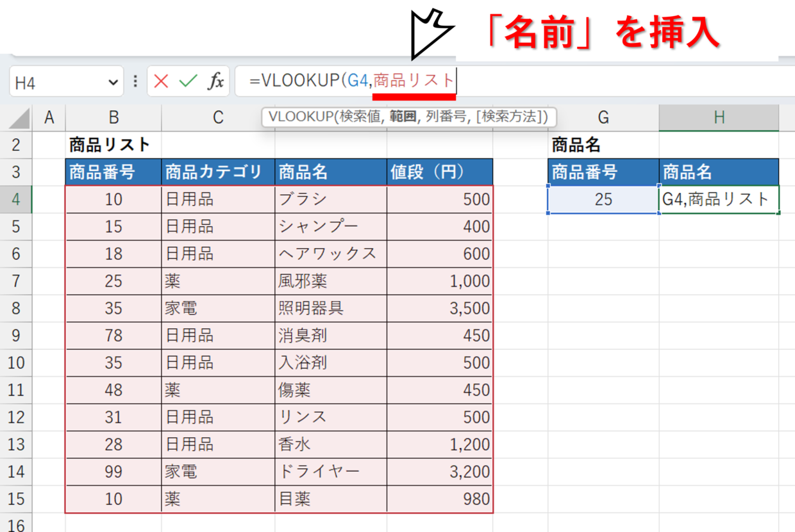Click the 商品番号 header in column G
Screen dimensions: 795x532
603,172
